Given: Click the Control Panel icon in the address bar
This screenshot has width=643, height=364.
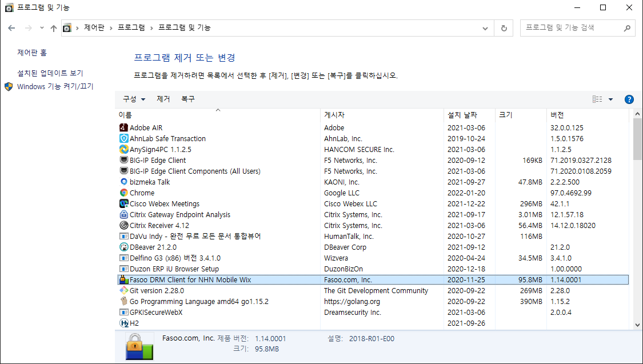Looking at the screenshot, I should pyautogui.click(x=67, y=28).
